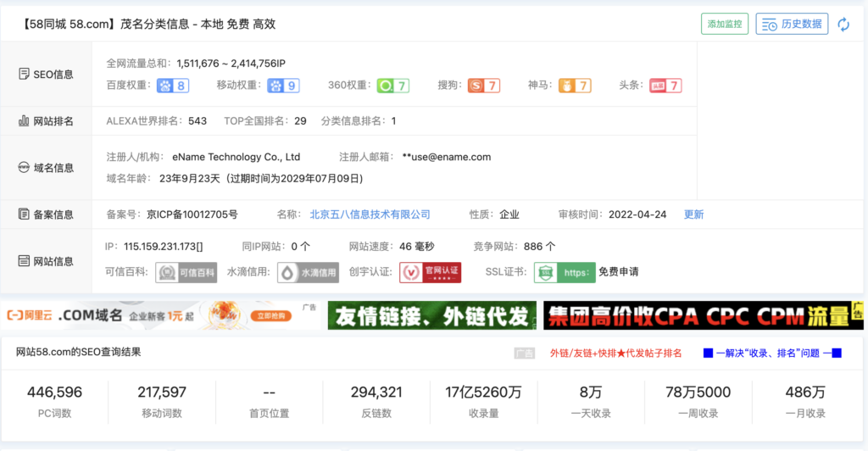Click the 水滴信用 badge
Viewport: 868px width, 451px height.
click(308, 272)
